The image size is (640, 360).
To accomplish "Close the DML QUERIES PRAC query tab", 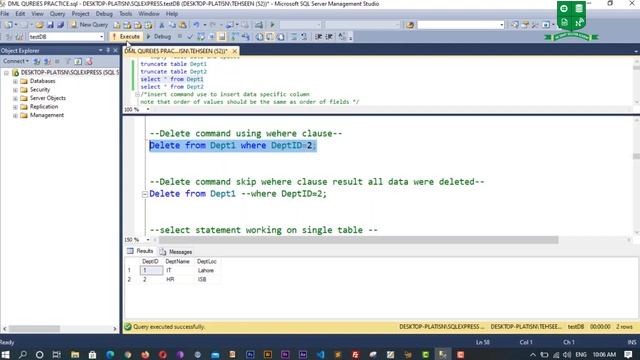I will tap(235, 51).
